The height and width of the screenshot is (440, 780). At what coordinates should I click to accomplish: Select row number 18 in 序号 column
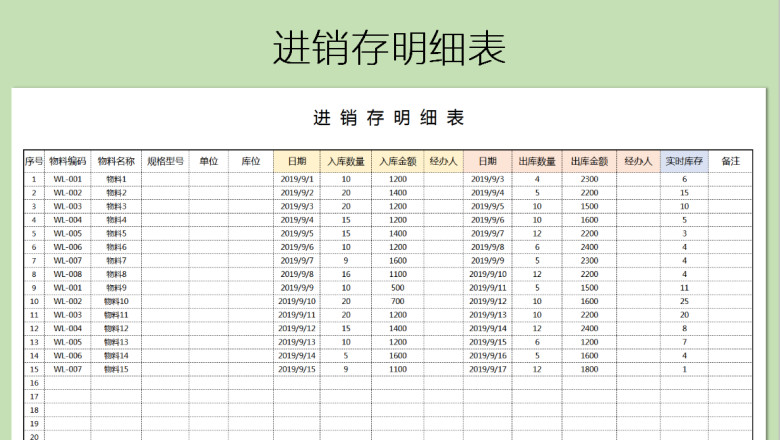pos(34,410)
